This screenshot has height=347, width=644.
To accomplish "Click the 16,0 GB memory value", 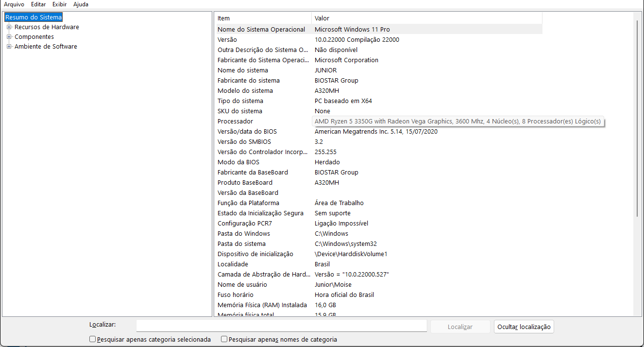I will click(x=325, y=305).
